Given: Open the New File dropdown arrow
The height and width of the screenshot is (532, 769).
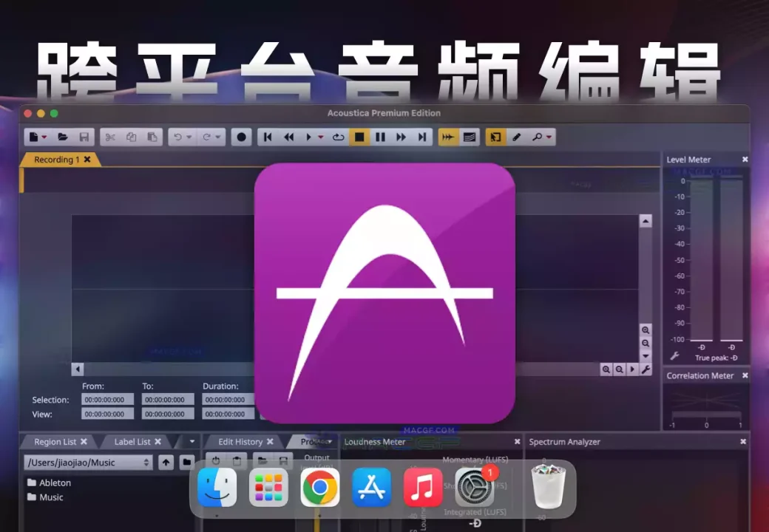Looking at the screenshot, I should (44, 137).
